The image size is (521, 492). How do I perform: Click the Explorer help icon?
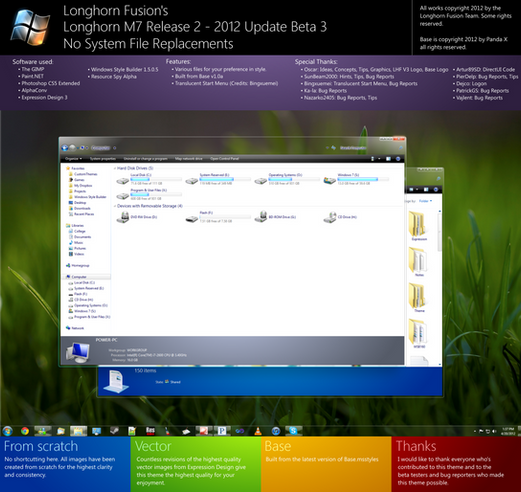click(398, 159)
